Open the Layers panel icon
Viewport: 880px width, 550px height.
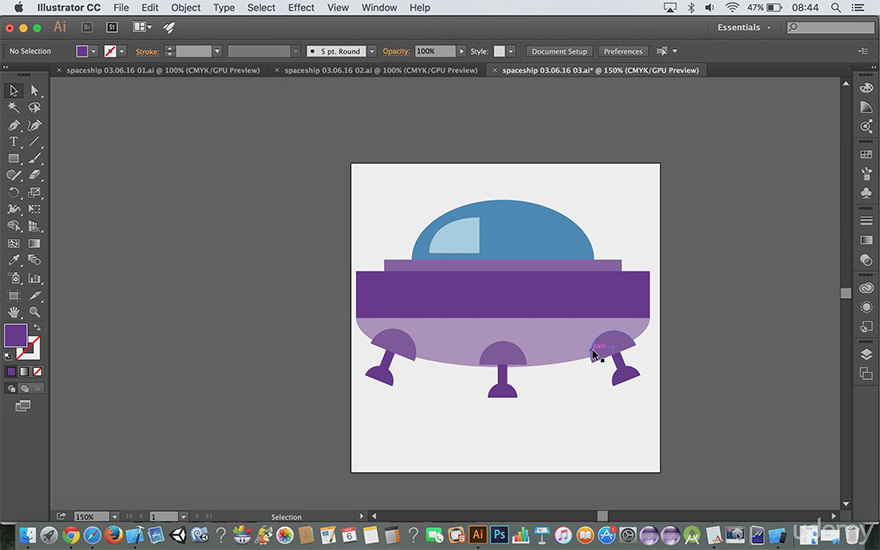pos(866,354)
